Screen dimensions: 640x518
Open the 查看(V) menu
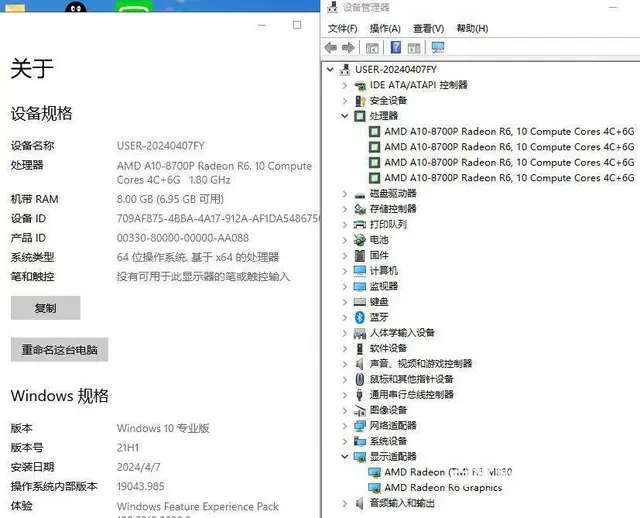coord(429,29)
